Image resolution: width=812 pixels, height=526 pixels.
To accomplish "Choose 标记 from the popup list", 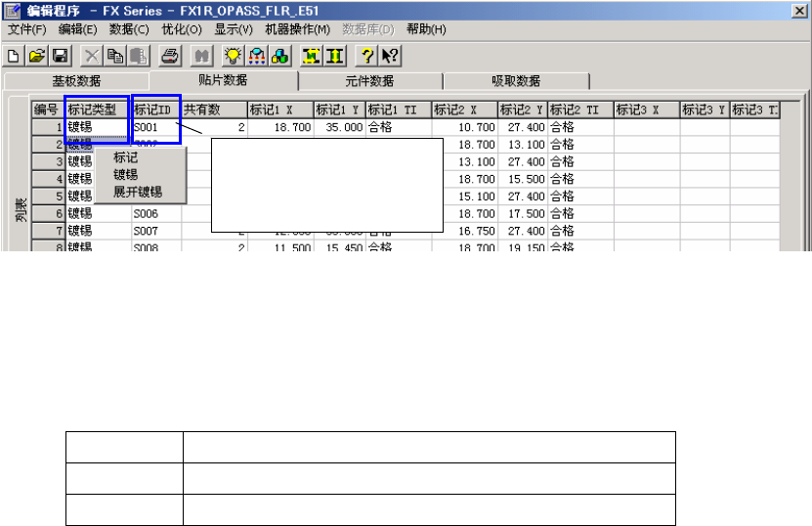I will [x=126, y=156].
